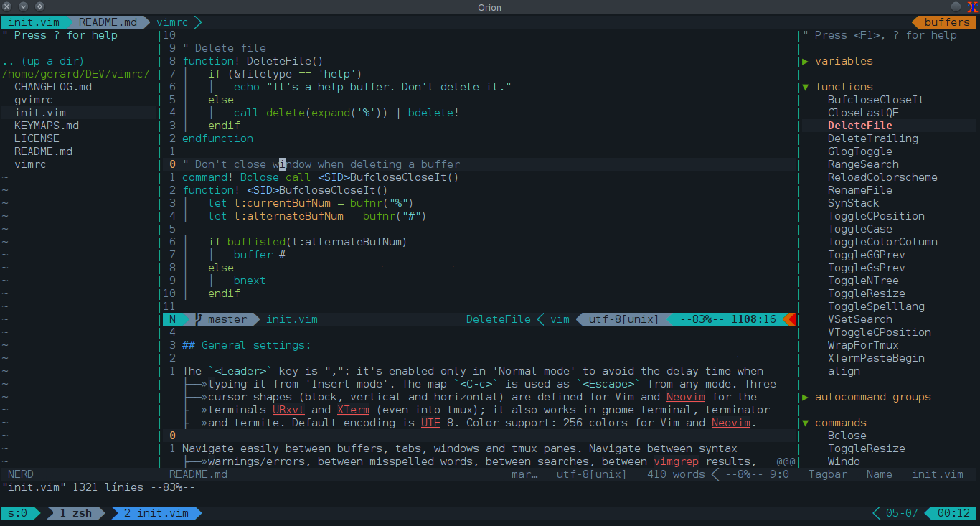
Task: Click the Tagbar label in bottom statusline
Action: 828,474
